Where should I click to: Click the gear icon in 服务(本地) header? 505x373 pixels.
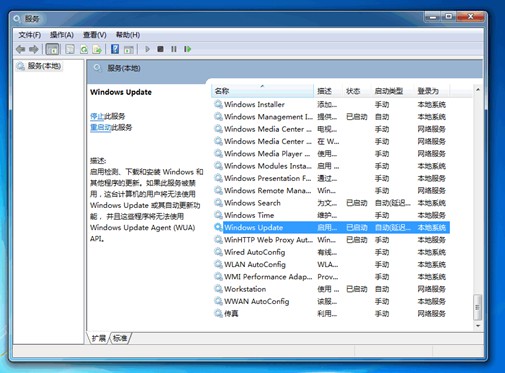point(97,68)
